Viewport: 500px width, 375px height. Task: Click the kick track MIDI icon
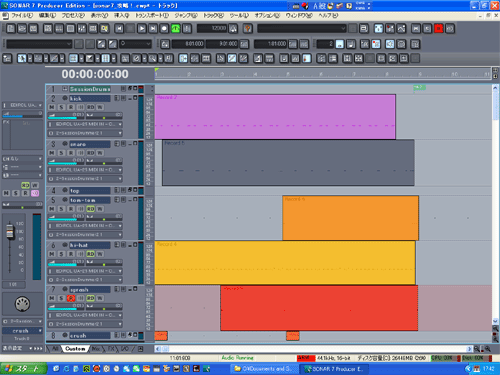click(x=65, y=98)
